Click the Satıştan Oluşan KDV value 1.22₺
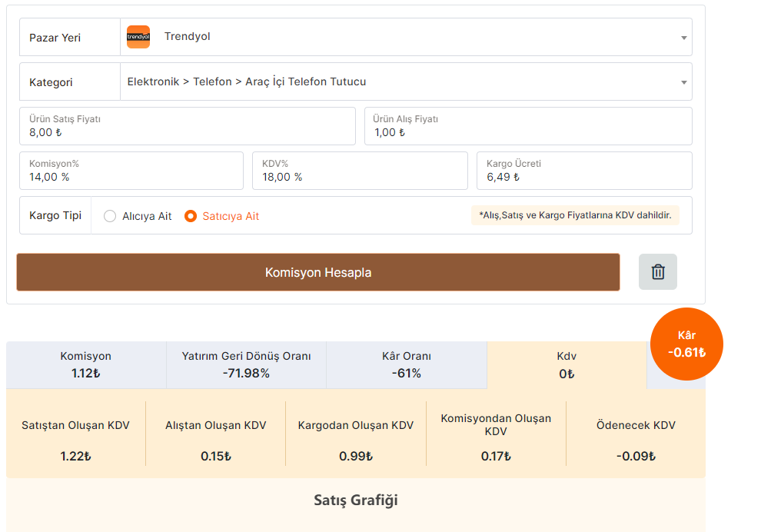Image resolution: width=761 pixels, height=532 pixels. (x=75, y=457)
